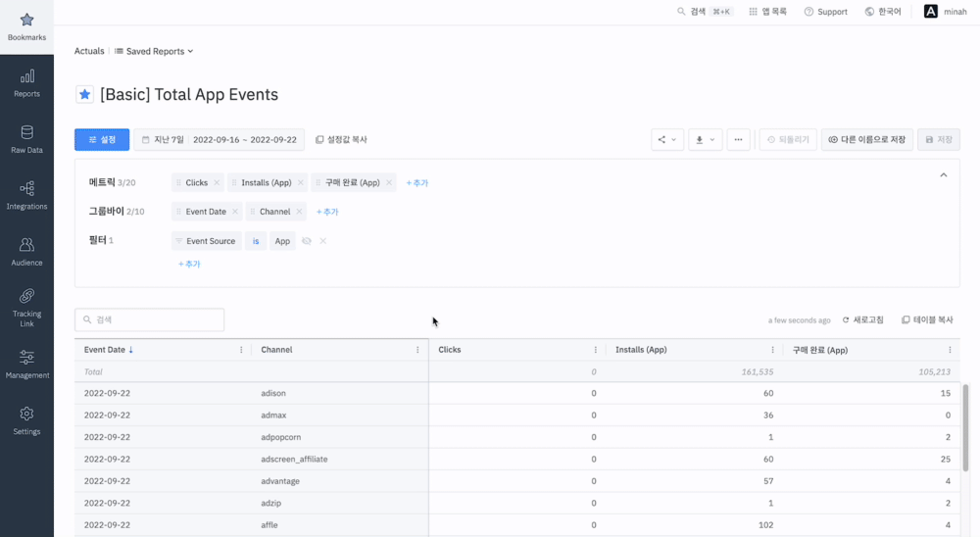Select the adpopcorn channel cell
The height and width of the screenshot is (537, 980).
pyautogui.click(x=340, y=437)
